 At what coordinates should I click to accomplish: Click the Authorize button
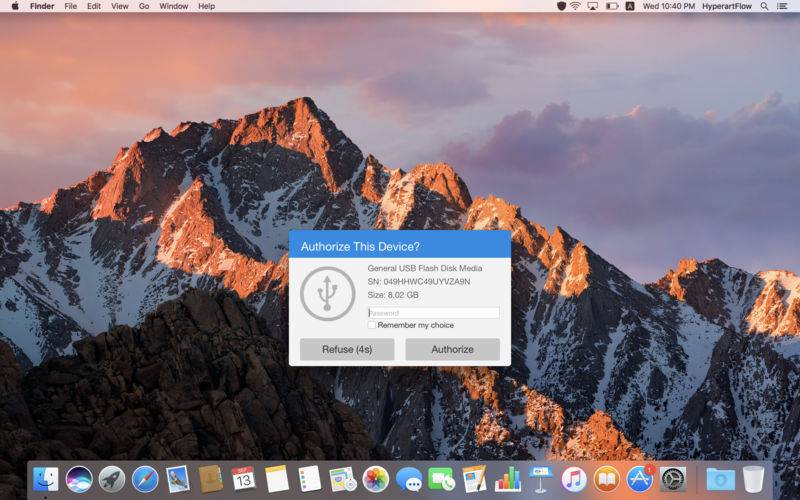[452, 349]
